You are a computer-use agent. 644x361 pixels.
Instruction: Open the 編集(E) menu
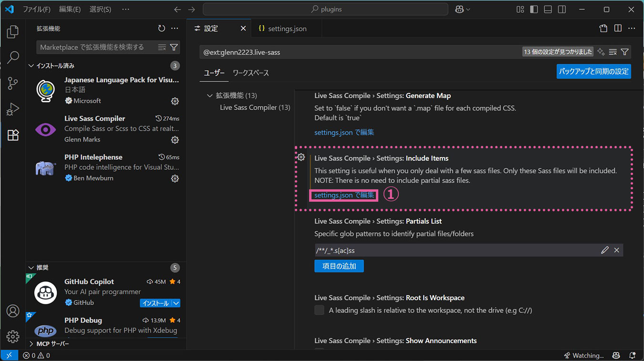(70, 10)
